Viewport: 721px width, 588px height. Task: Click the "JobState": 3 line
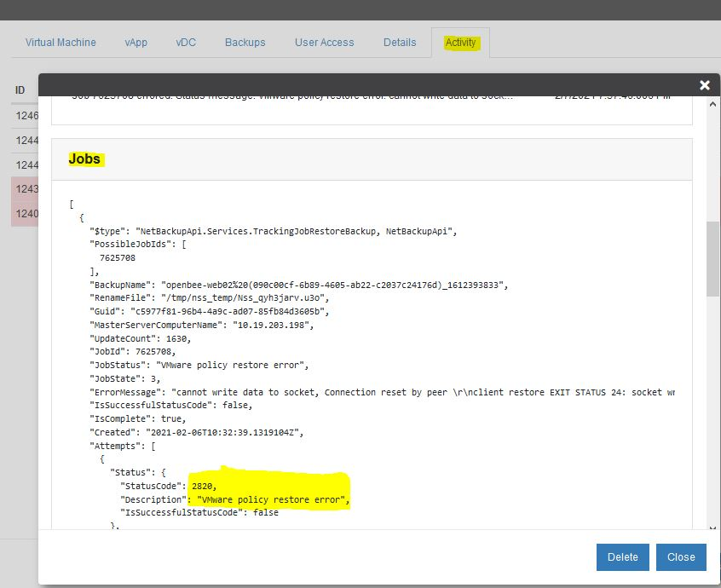125,379
